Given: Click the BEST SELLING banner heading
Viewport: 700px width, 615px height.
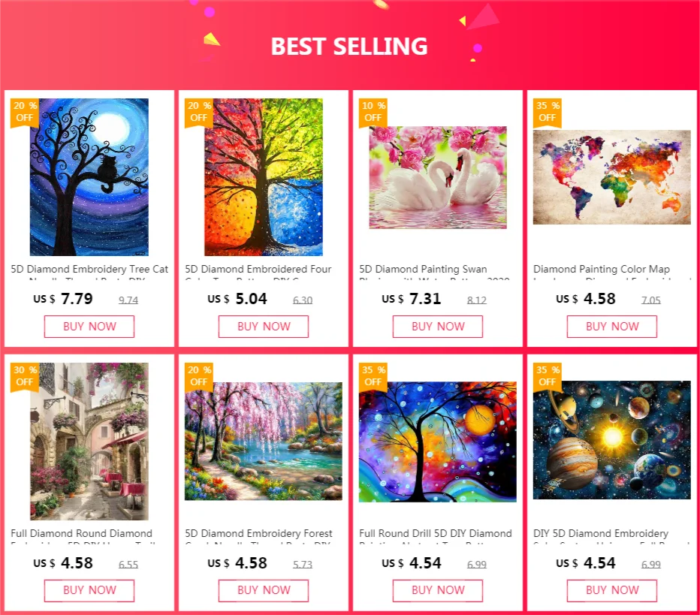Looking at the screenshot, I should click(349, 47).
